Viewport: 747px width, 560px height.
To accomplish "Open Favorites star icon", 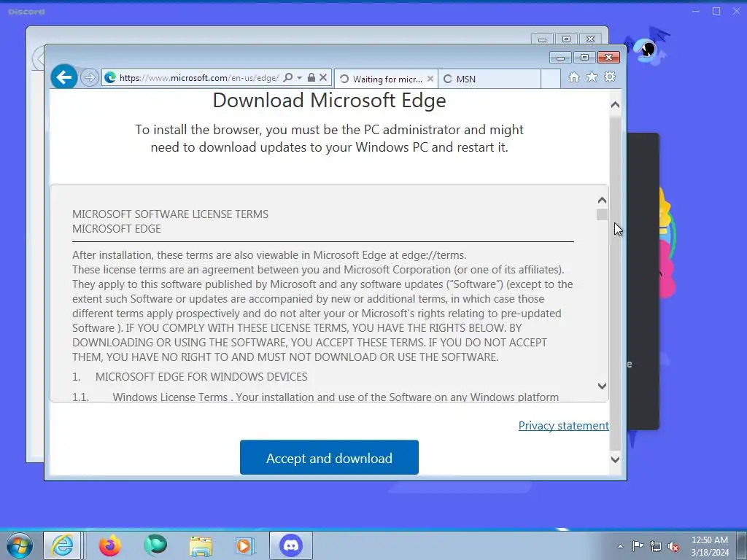I will tap(592, 77).
